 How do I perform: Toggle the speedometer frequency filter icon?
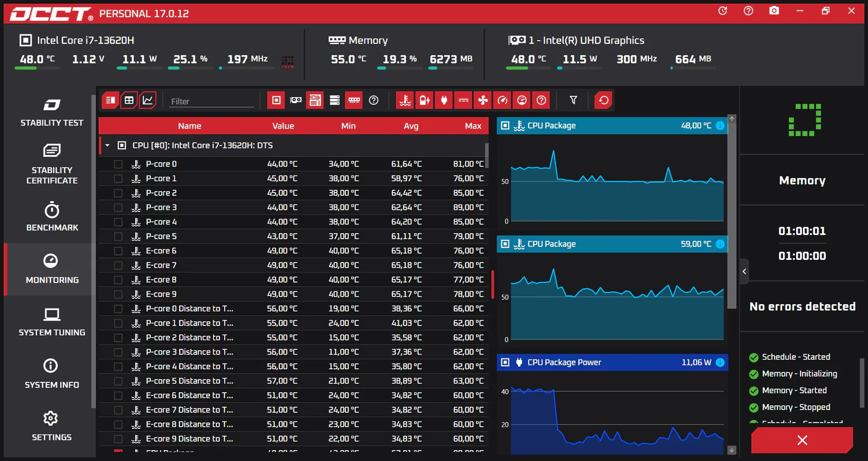click(502, 100)
